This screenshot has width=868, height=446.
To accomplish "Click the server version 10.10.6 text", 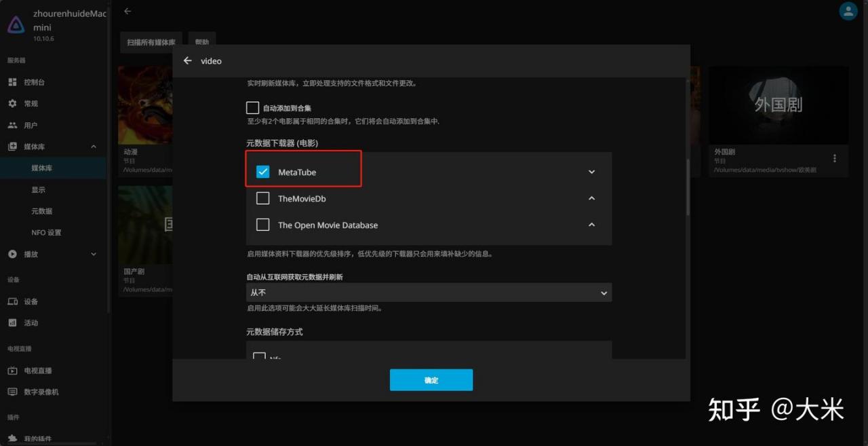I will pos(43,39).
